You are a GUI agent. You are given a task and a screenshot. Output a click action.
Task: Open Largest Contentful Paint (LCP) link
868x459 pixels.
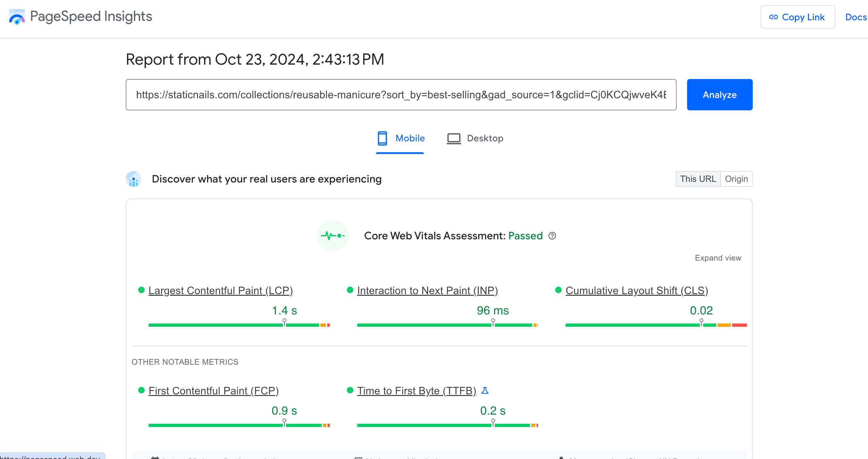(220, 290)
